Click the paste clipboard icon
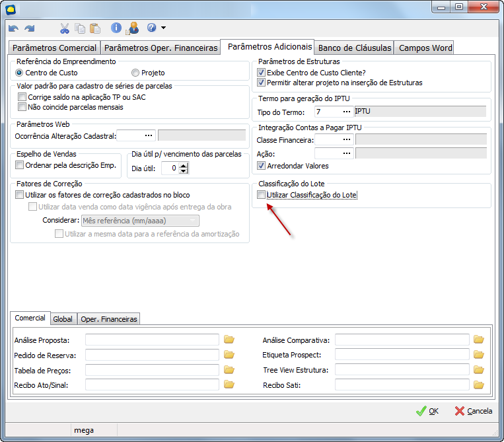This screenshot has width=504, height=442. [94, 28]
